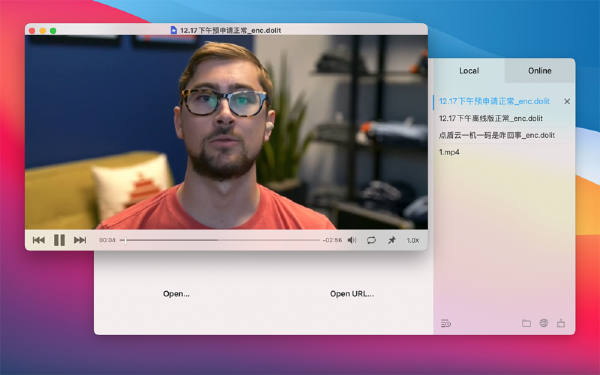Clear the playlist with broom icon

[561, 323]
